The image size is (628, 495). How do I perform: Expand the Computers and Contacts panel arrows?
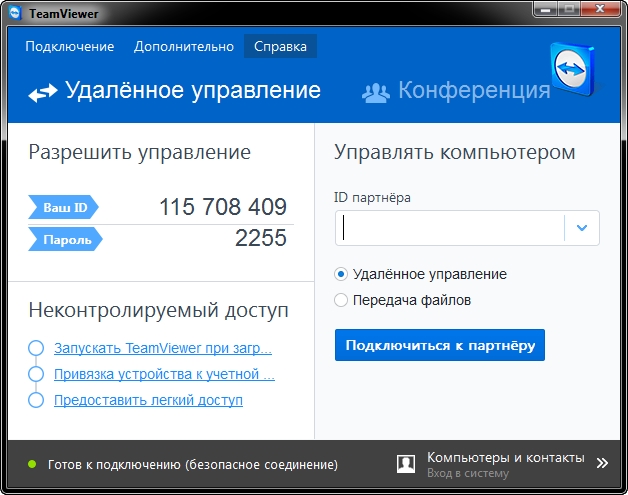(602, 464)
